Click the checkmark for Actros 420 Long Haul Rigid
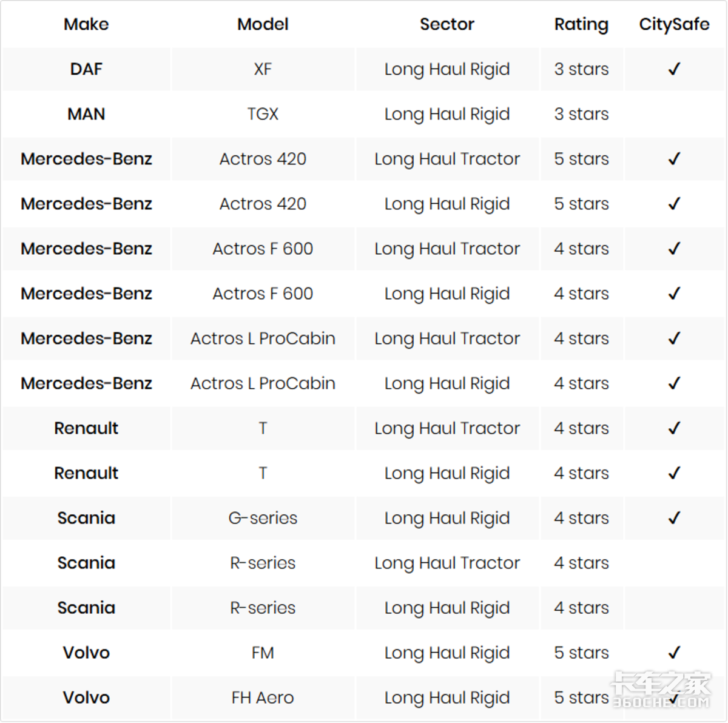This screenshot has height=723, width=728. coord(674,204)
